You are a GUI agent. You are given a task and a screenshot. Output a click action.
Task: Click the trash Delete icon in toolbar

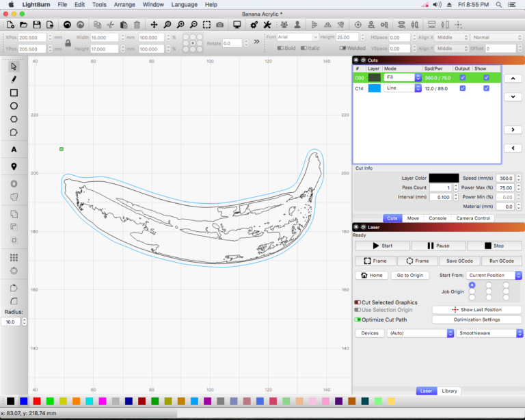tap(137, 25)
